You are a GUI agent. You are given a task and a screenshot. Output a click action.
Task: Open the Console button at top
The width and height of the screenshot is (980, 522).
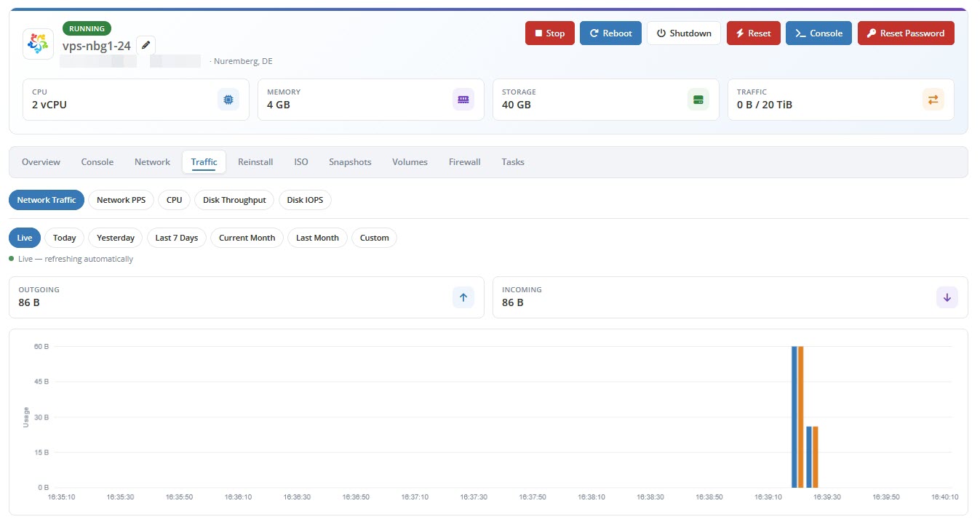click(x=818, y=33)
